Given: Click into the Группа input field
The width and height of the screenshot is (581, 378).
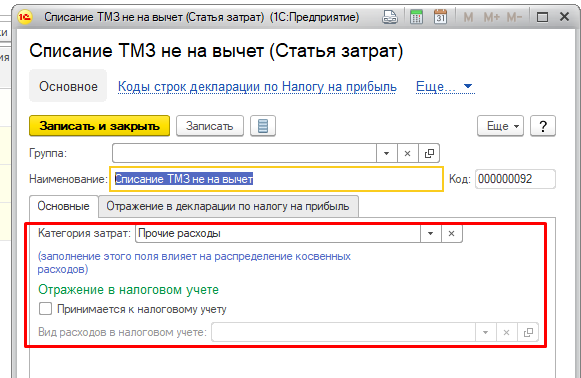Looking at the screenshot, I should click(x=244, y=153).
